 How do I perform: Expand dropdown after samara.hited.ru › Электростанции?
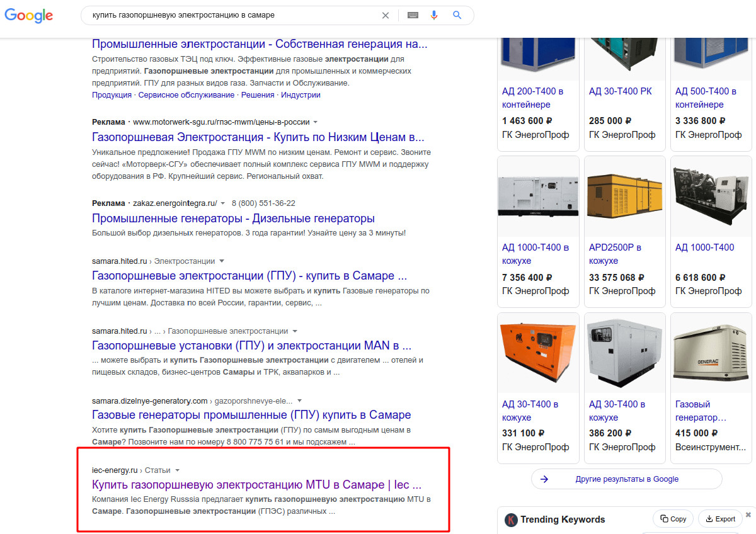click(222, 261)
